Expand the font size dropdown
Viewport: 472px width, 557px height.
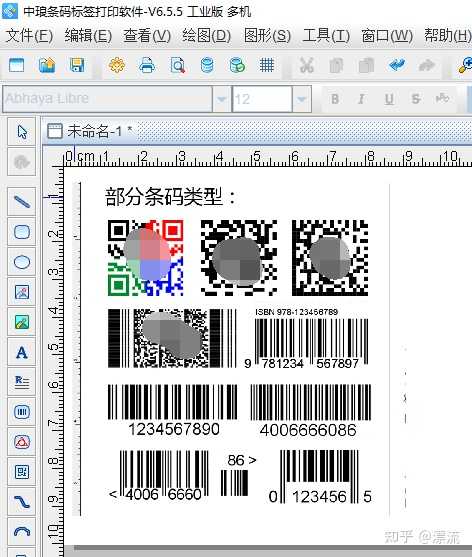pyautogui.click(x=302, y=99)
